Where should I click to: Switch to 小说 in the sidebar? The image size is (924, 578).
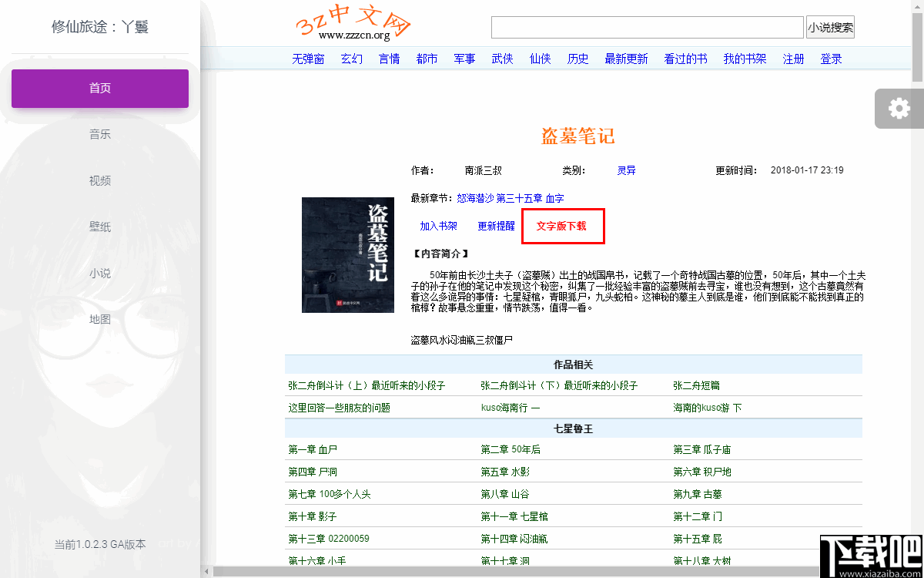pos(100,273)
